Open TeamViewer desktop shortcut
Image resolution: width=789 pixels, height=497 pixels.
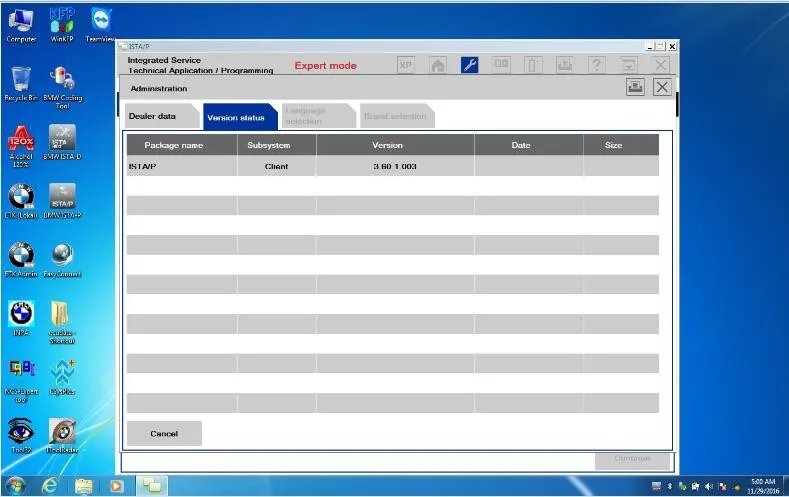tap(101, 26)
